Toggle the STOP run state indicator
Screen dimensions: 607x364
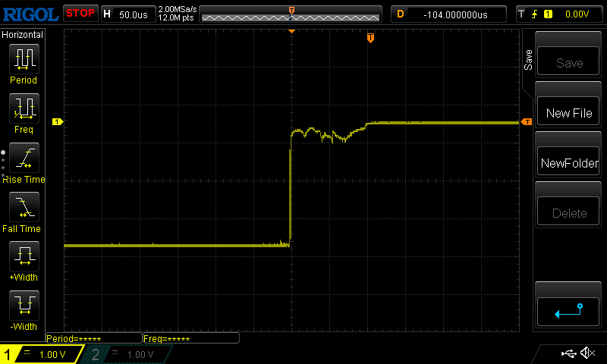tap(80, 14)
